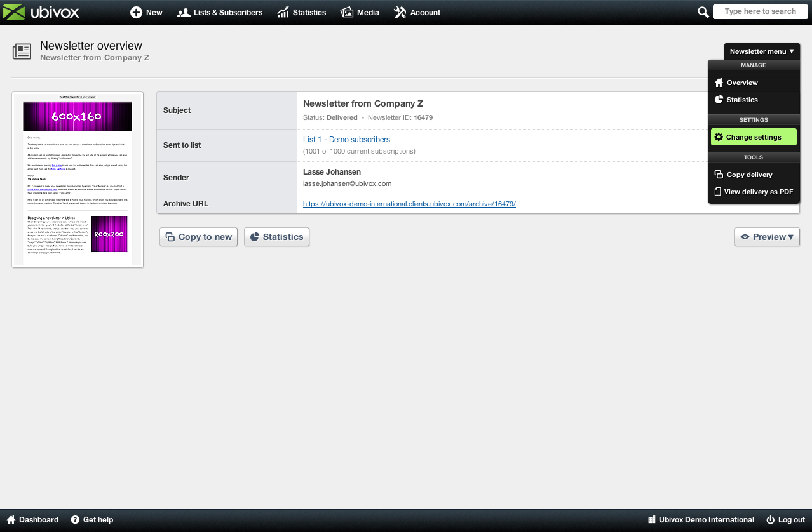Choose View delivery as PDF
Viewport: 812px width, 532px height.
click(x=754, y=192)
